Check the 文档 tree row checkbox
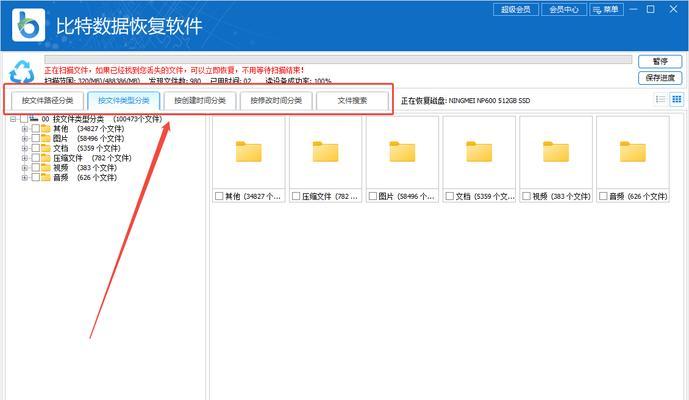Image resolution: width=689 pixels, height=400 pixels. point(36,148)
